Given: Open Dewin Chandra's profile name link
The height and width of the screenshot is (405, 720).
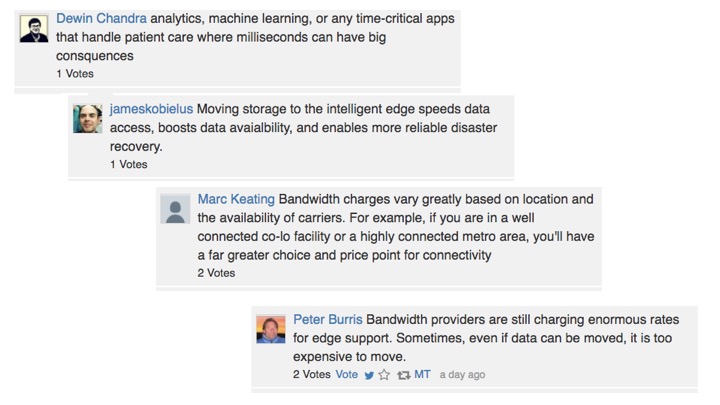Looking at the screenshot, I should (103, 19).
